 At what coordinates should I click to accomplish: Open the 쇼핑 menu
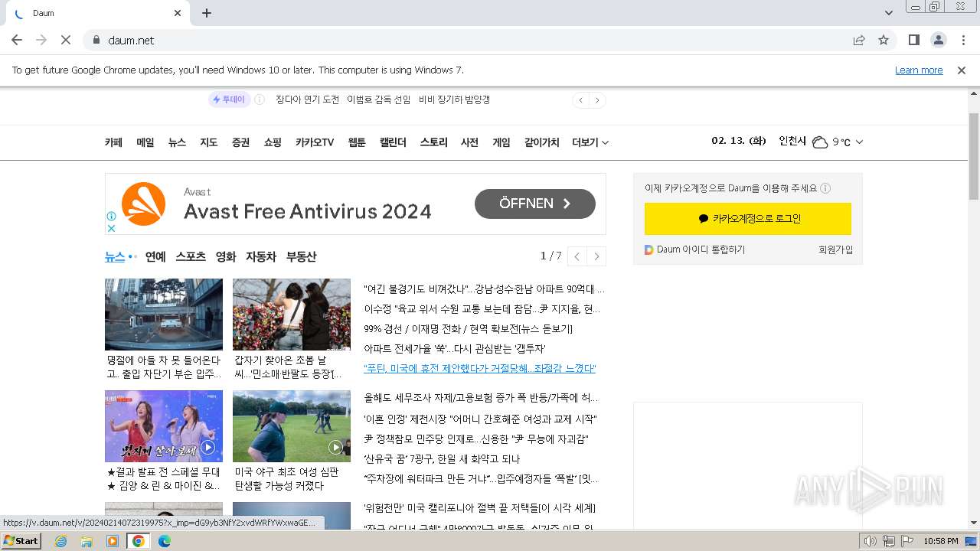click(273, 142)
